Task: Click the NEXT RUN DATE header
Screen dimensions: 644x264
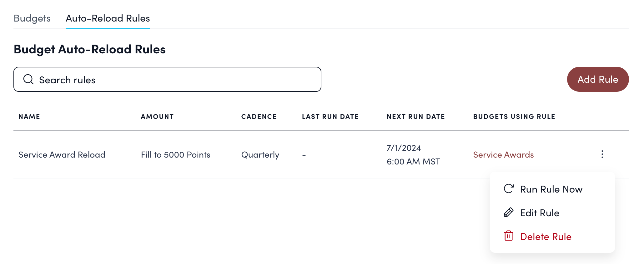Action: 415,117
